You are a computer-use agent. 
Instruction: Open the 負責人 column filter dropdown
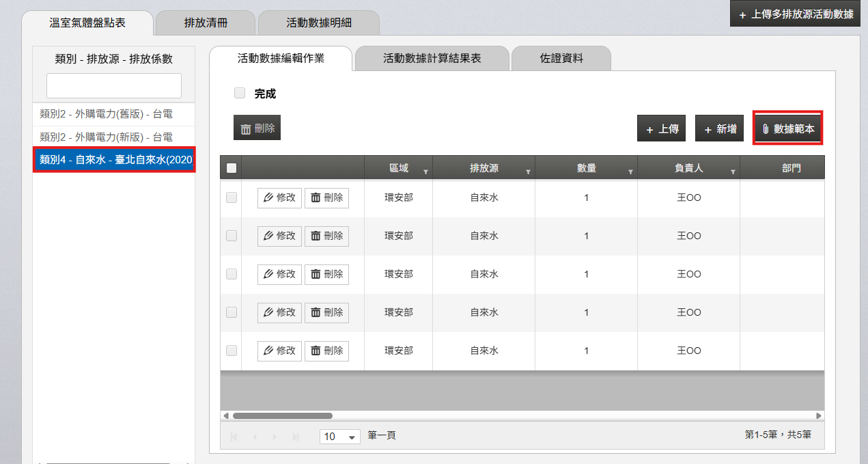click(733, 172)
